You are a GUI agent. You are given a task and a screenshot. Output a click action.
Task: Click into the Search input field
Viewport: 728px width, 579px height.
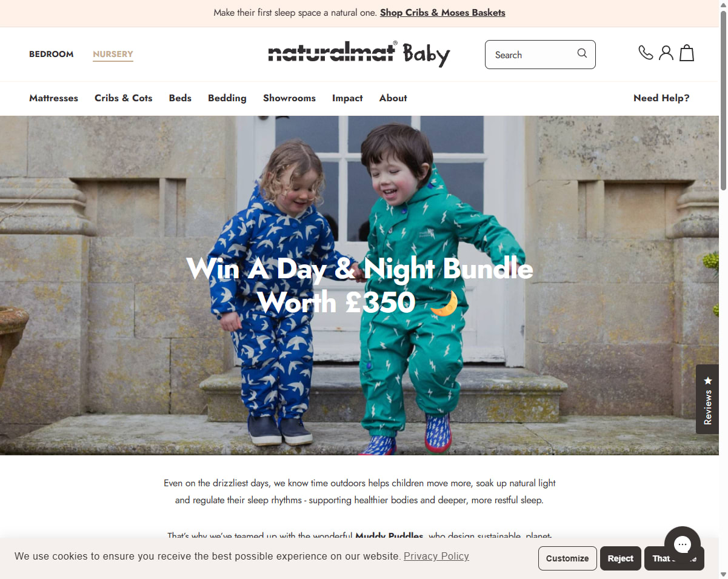pyautogui.click(x=533, y=55)
